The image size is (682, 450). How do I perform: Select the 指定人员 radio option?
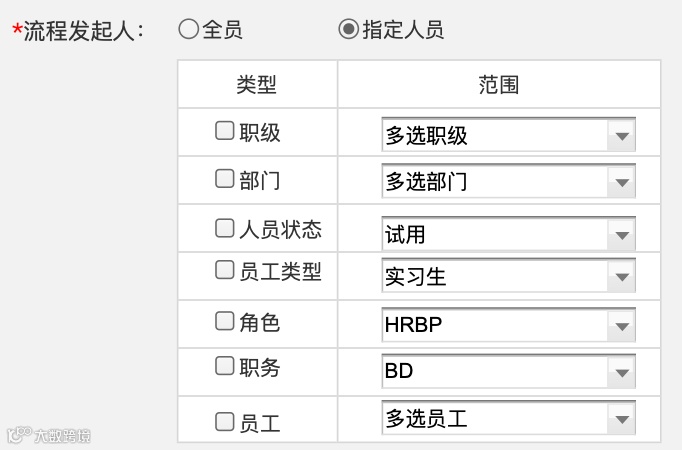click(x=348, y=30)
